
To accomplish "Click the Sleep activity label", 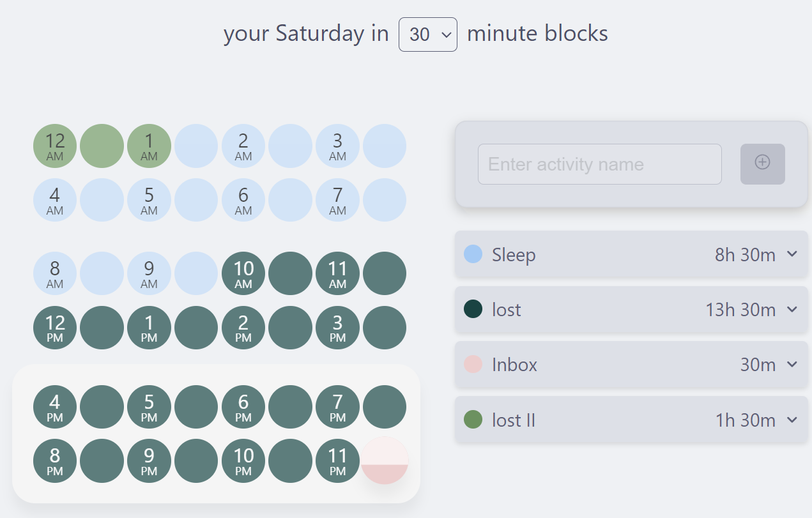I will click(514, 255).
